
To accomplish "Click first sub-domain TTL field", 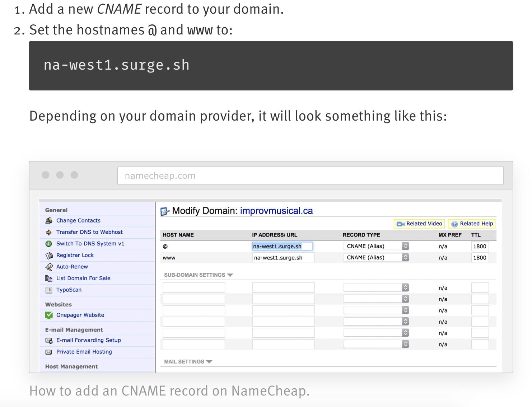I will [480, 287].
